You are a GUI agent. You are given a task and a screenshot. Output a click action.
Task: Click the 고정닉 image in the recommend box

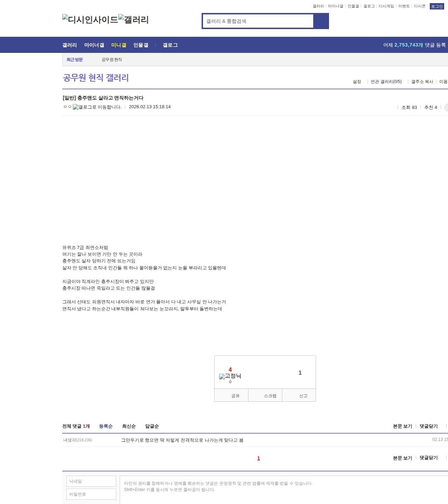pyautogui.click(x=230, y=376)
